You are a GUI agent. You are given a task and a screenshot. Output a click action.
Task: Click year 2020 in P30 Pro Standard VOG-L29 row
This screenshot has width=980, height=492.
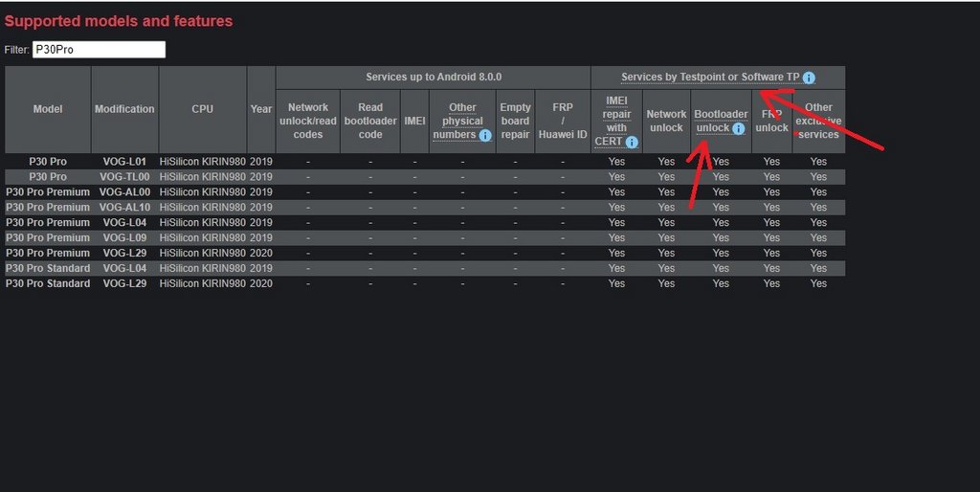tap(261, 283)
